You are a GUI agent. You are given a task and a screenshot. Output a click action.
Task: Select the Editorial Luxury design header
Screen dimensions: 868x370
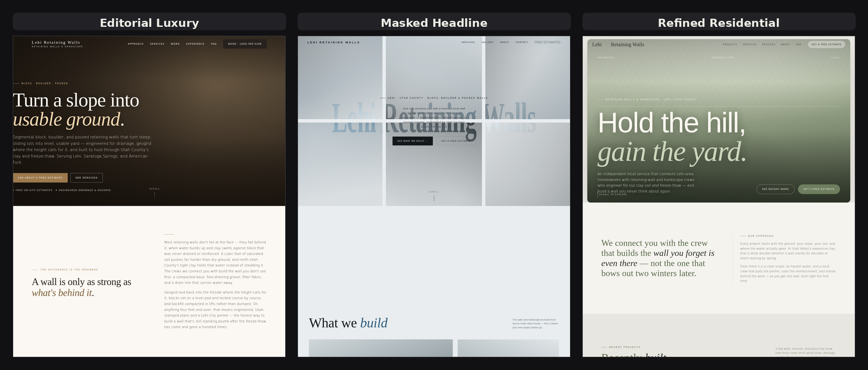tap(149, 23)
